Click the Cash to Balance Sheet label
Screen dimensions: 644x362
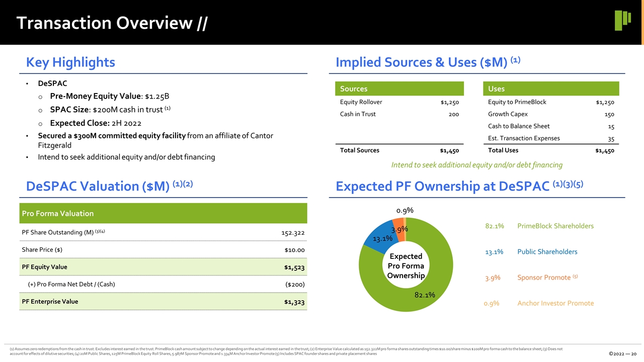519,126
